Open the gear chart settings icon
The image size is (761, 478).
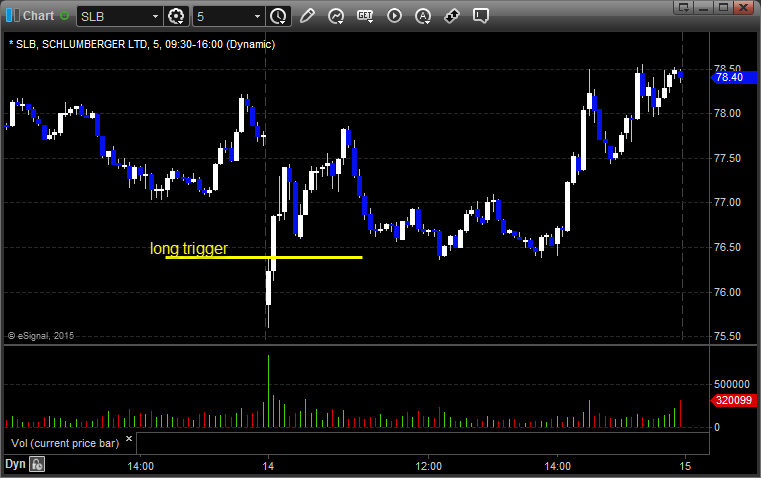pos(176,16)
